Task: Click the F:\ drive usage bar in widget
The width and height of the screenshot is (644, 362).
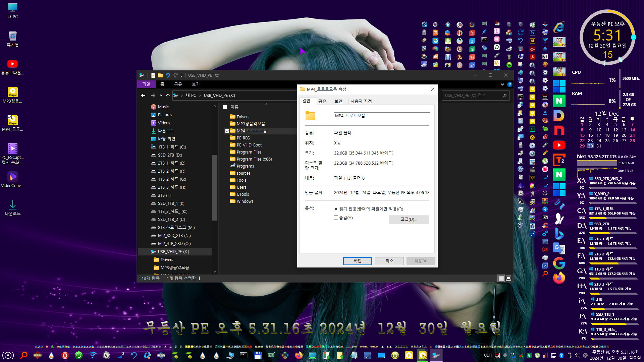Action: pyautogui.click(x=614, y=263)
